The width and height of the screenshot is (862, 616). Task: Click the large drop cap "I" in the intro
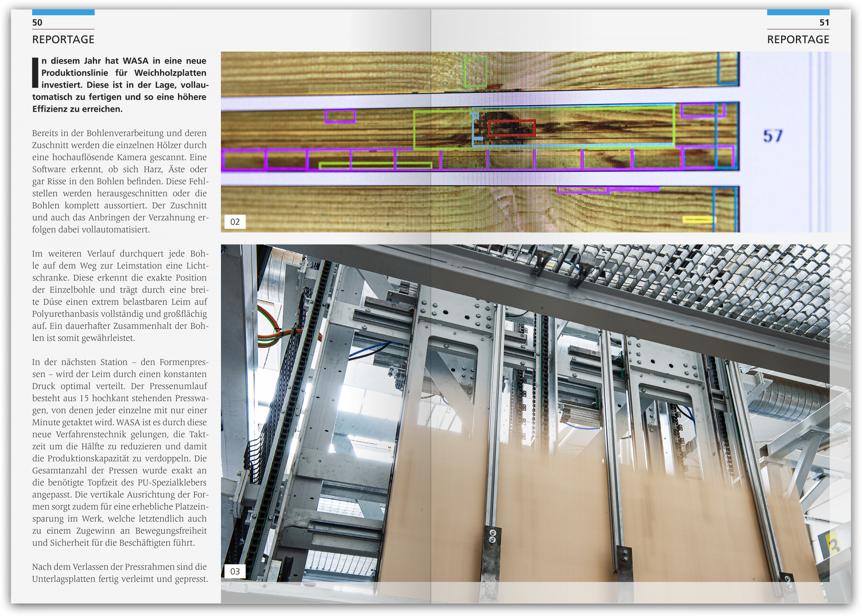click(35, 72)
